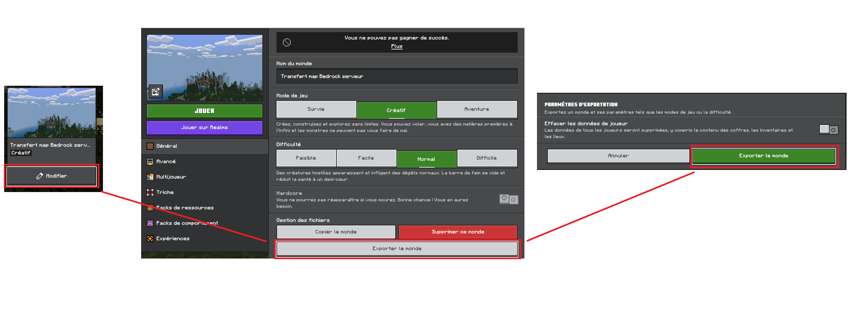
Task: Click the world thumbnail edit image icon
Action: click(x=155, y=92)
